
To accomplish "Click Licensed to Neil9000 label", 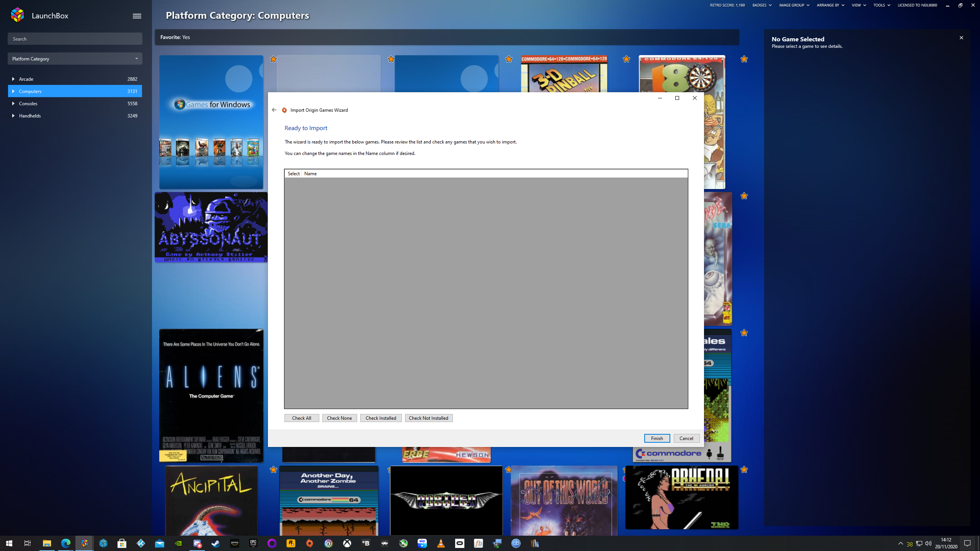I will [917, 5].
